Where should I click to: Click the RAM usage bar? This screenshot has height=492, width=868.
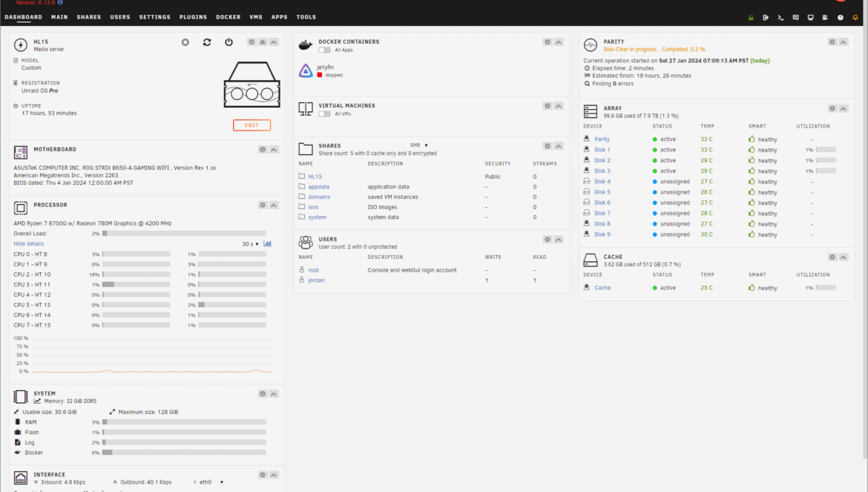coord(184,422)
